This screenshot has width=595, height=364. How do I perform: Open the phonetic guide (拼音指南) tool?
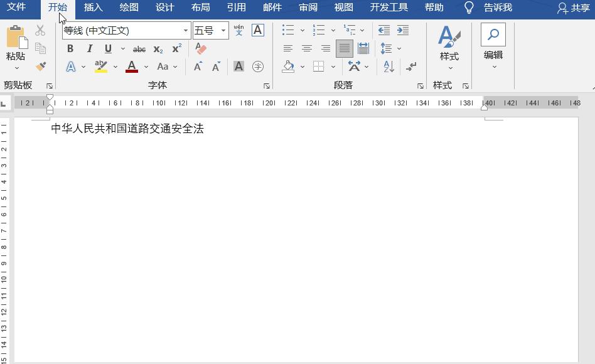pos(238,30)
